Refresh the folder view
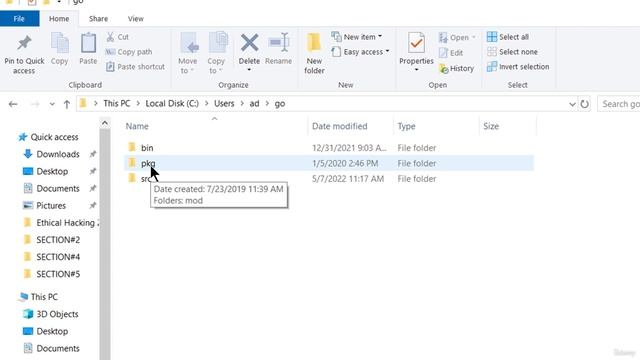Screen dimensions: 640x360 584,104
